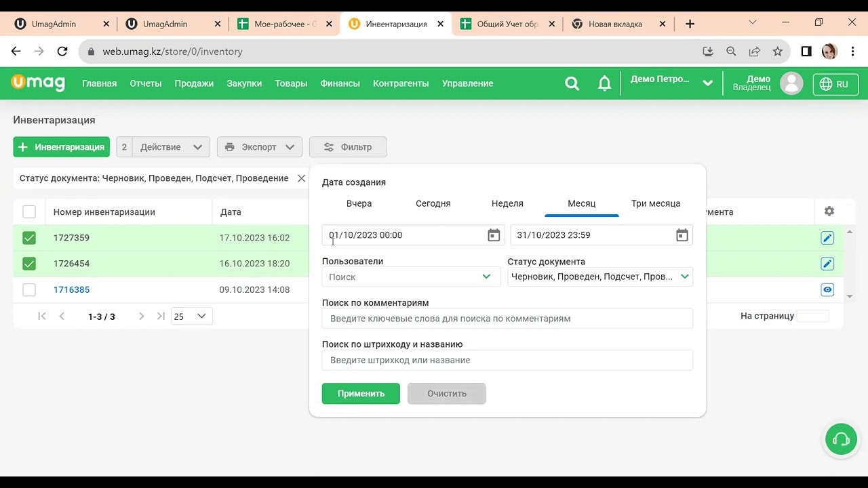
Task: Edit inventory 1726454 with pencil icon
Action: coord(827,264)
